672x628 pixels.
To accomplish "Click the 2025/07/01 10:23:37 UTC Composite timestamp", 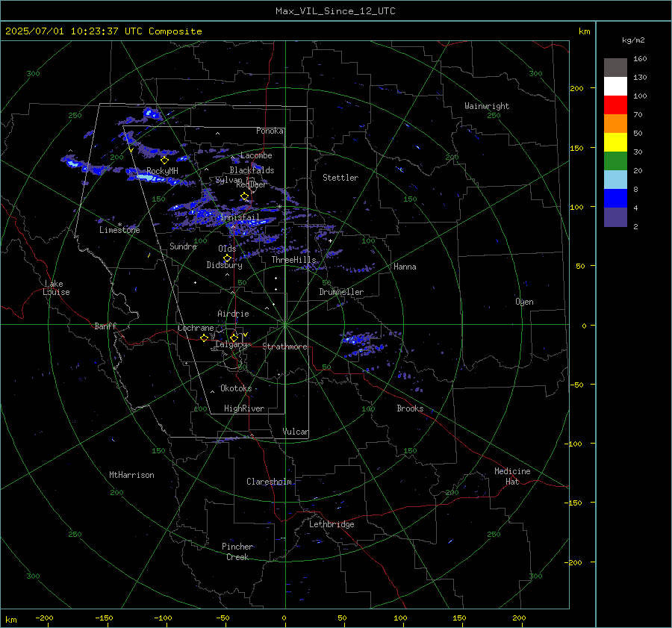I will tap(104, 31).
